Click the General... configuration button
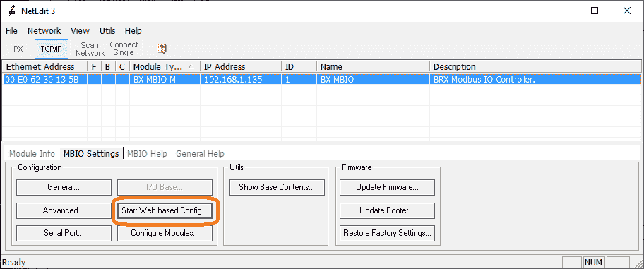644x269 pixels. coord(64,187)
